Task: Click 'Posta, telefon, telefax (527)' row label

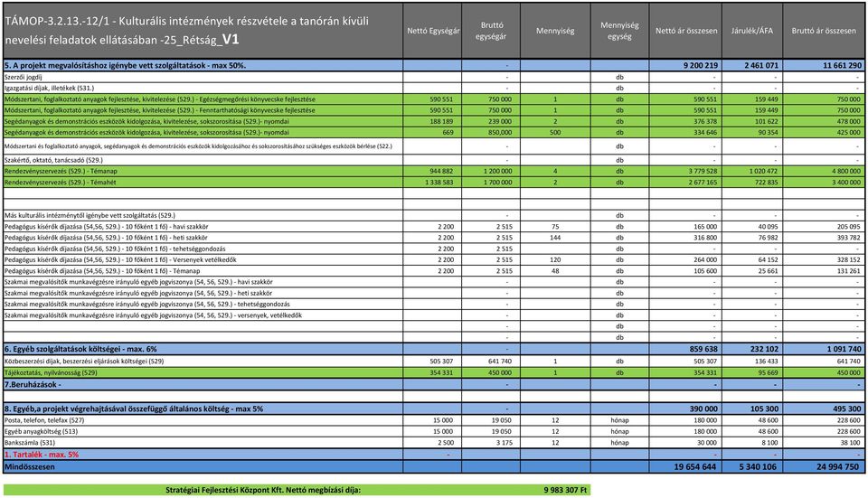Action: [x=44, y=420]
